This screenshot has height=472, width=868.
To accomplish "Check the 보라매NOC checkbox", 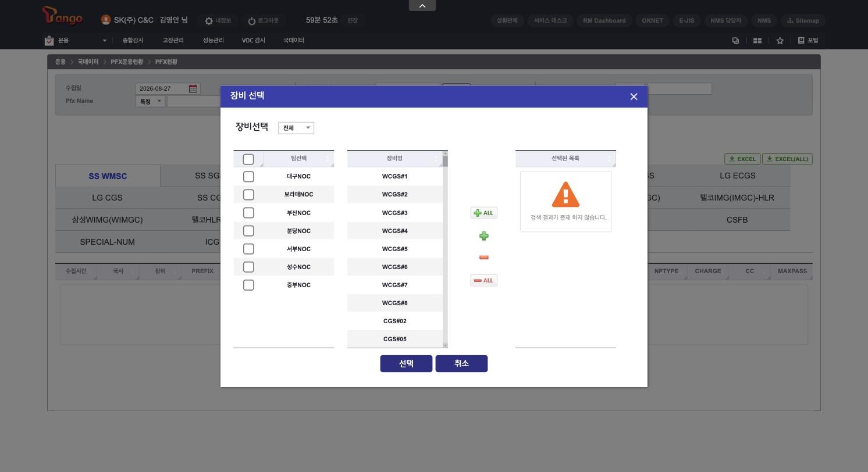I will click(248, 194).
